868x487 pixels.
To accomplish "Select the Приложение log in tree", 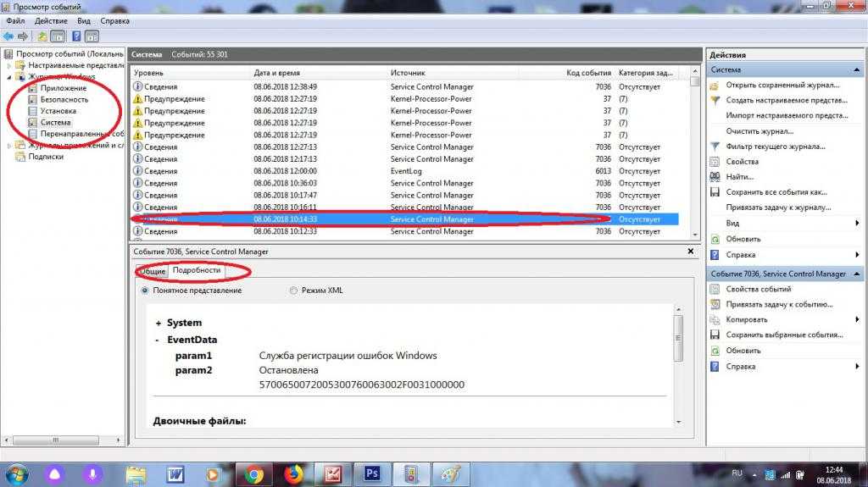I will [x=63, y=88].
